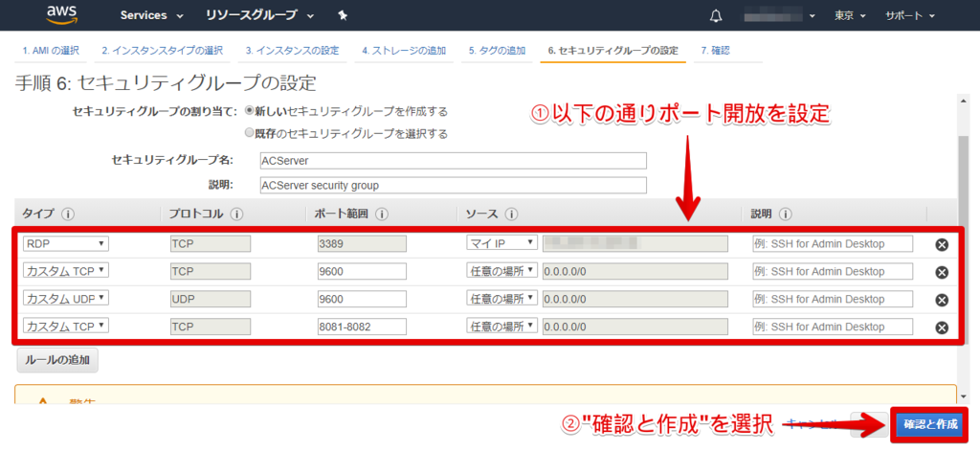Edit port range 9600 for UDP rule

(x=362, y=299)
